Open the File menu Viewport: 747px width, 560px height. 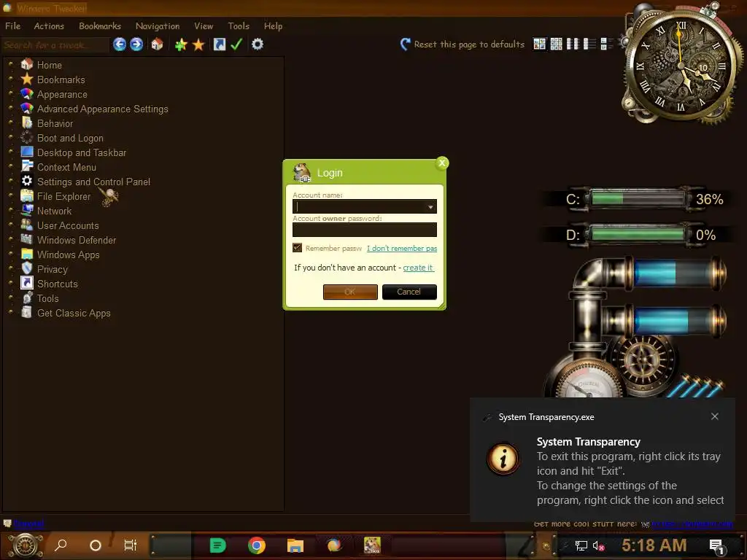[13, 26]
